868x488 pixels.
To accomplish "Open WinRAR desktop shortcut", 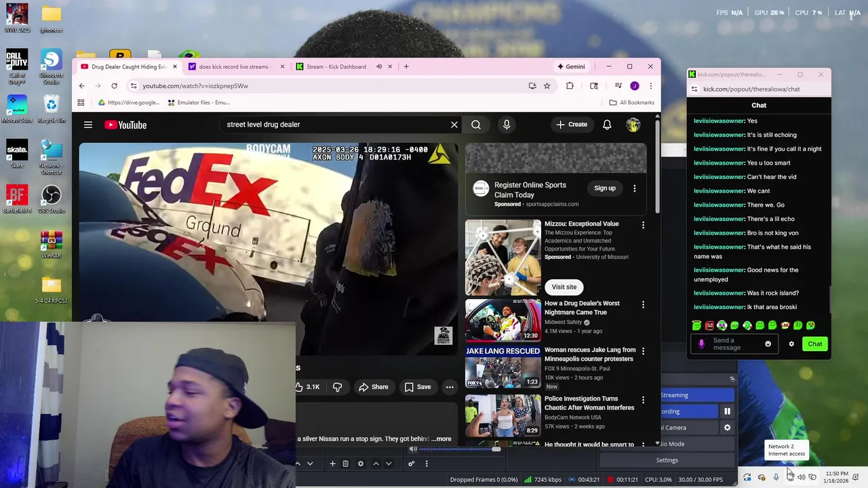I will pos(52,245).
